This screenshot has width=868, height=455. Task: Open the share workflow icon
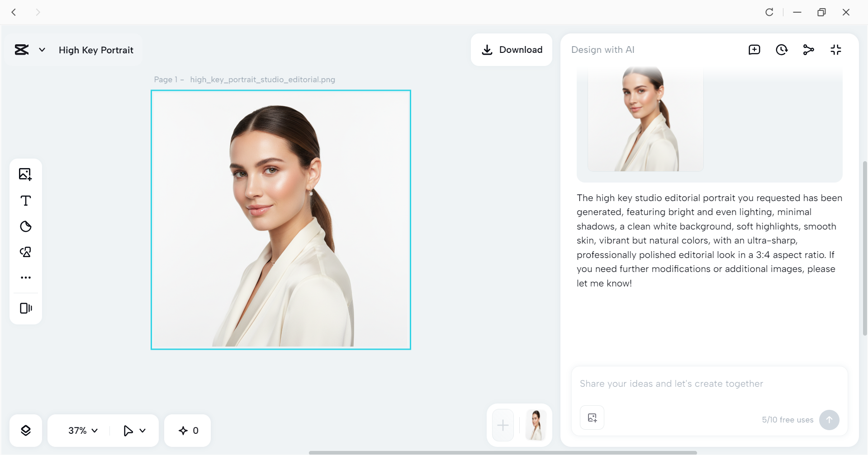[x=809, y=50]
